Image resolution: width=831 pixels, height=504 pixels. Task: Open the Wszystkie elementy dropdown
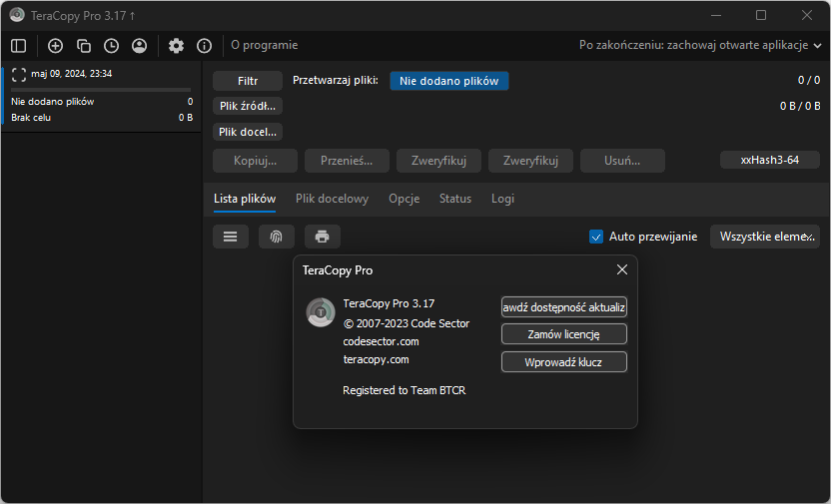point(765,237)
